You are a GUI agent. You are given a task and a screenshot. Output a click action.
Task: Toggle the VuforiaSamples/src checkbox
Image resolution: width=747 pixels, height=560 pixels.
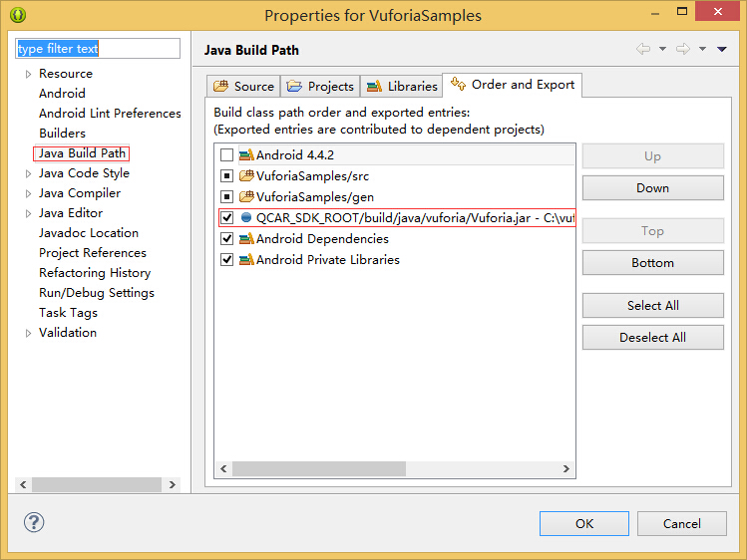[x=226, y=176]
